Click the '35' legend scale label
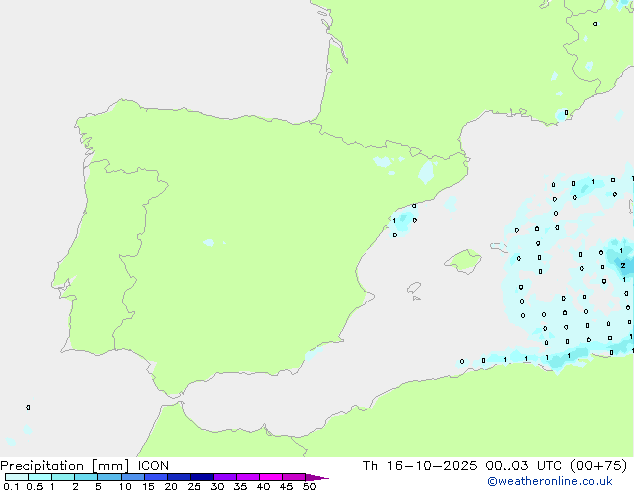 click(240, 486)
